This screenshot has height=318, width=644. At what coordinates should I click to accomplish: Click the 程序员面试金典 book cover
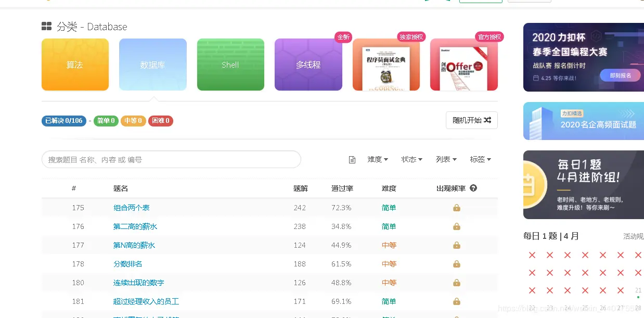(x=386, y=64)
